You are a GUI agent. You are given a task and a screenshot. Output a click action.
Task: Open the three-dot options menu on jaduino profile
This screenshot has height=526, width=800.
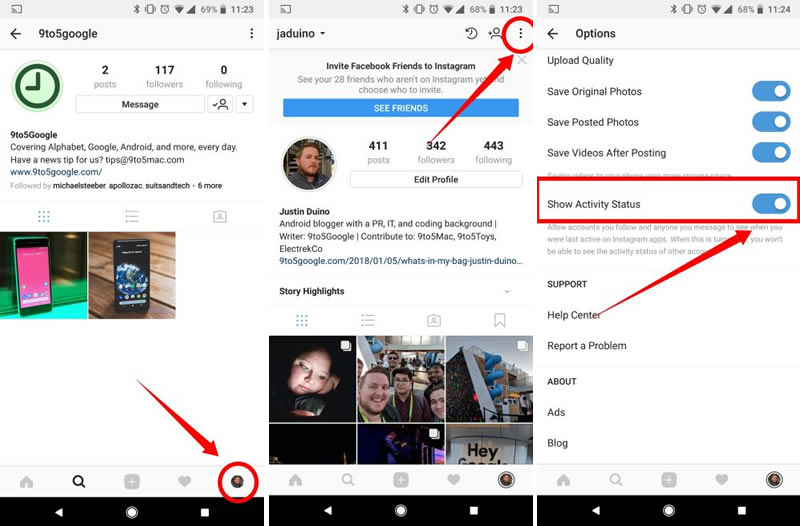[x=520, y=34]
